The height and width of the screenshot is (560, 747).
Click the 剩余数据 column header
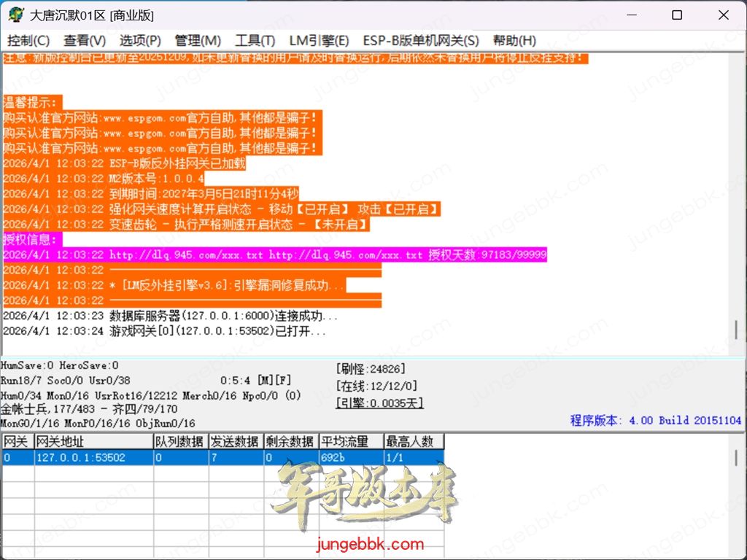click(x=290, y=442)
